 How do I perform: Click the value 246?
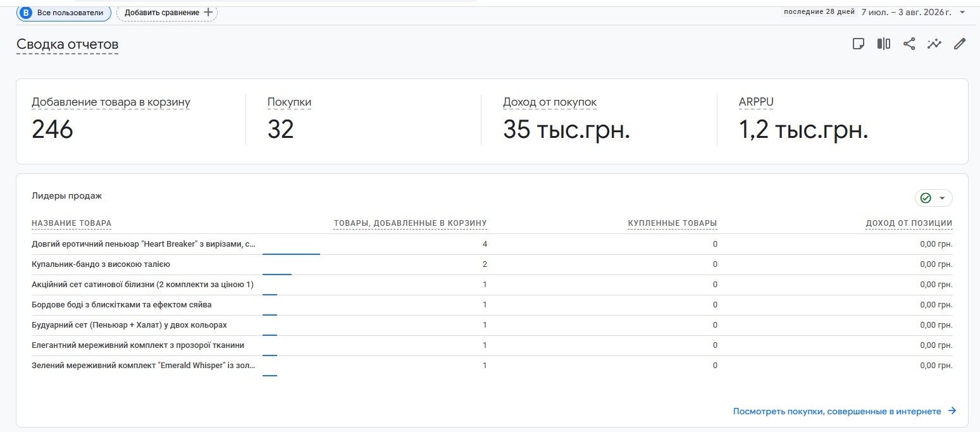[x=53, y=129]
